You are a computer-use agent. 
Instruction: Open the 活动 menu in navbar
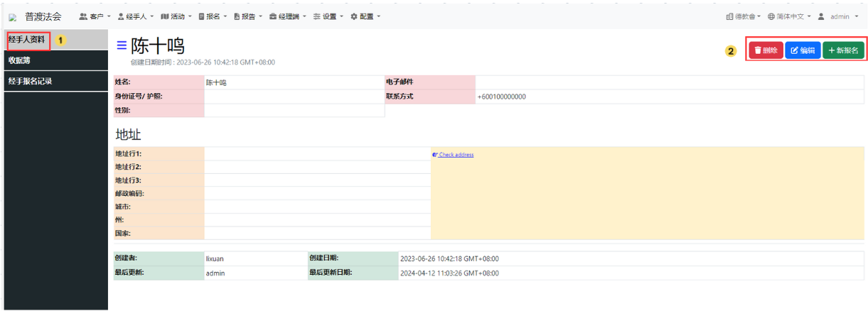(x=176, y=16)
